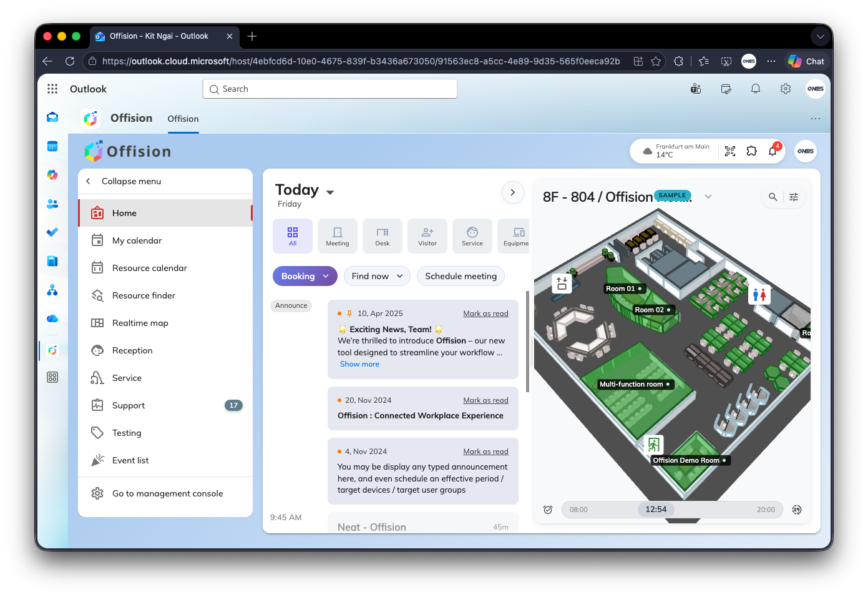
Task: Click Show more in announcement
Action: tap(359, 364)
